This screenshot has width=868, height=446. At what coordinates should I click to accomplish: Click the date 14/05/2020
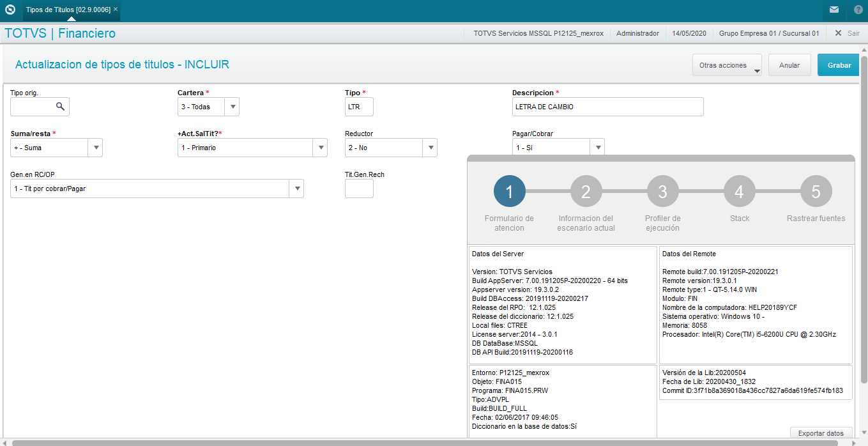tap(689, 33)
